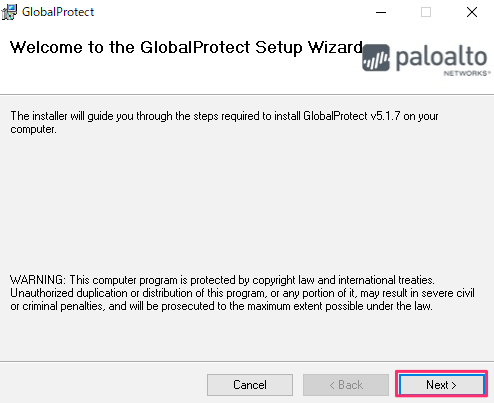
Task: Click the paloalto wordmark text in banner
Action: (x=442, y=57)
